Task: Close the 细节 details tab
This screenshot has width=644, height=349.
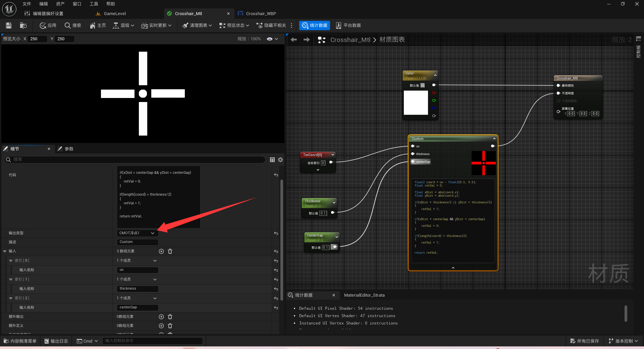Action: tap(49, 149)
